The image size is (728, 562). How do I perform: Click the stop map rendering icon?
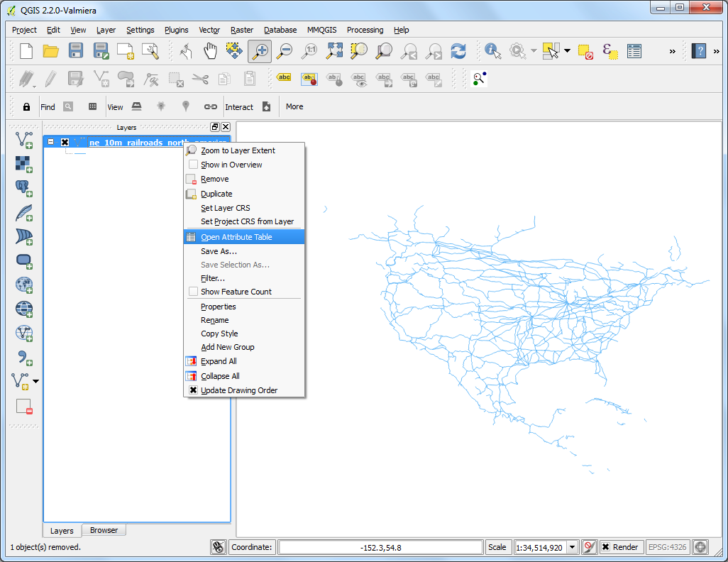pyautogui.click(x=589, y=547)
